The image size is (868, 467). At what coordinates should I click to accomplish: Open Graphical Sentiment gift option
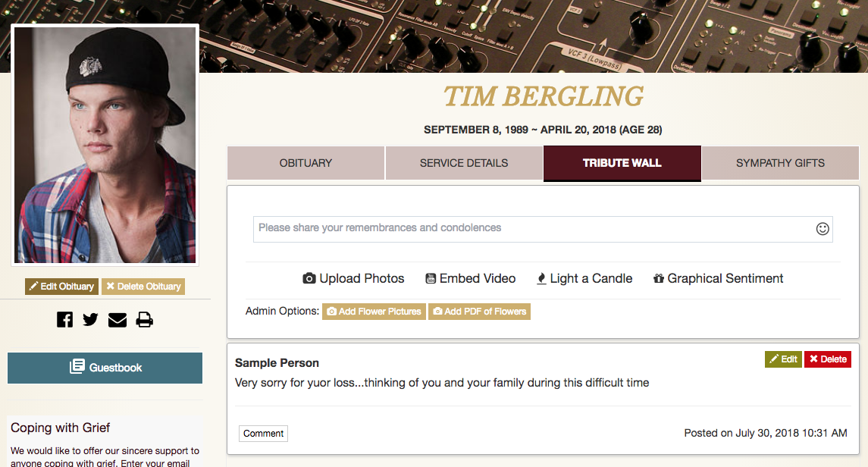click(718, 278)
